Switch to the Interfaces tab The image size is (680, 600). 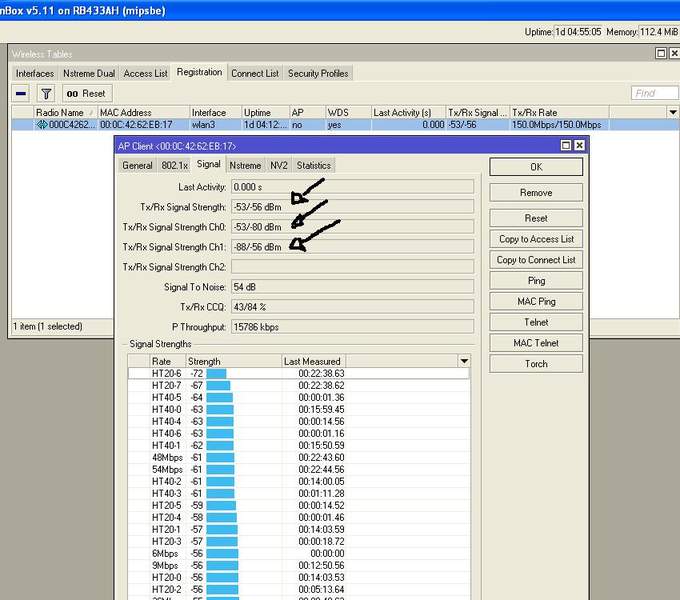35,74
